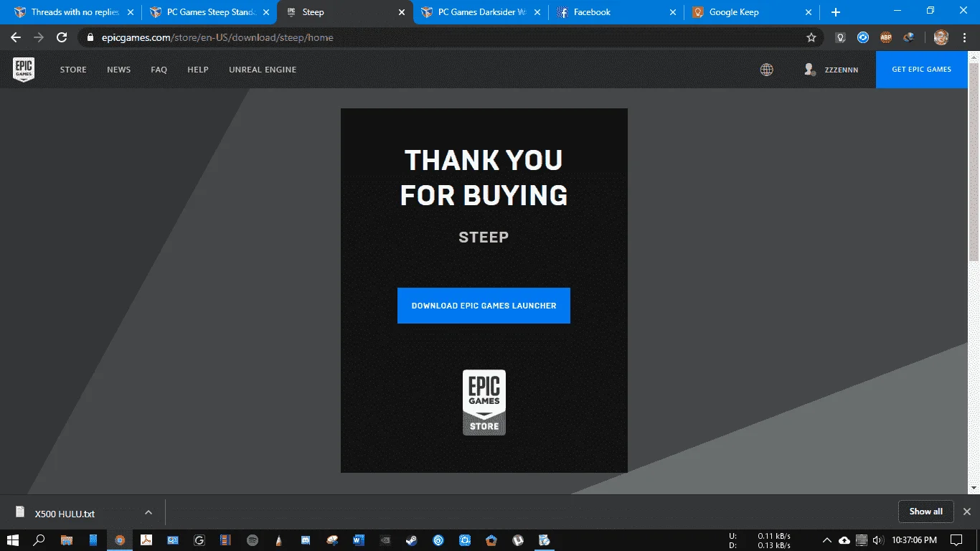This screenshot has height=551, width=980.
Task: Bookmark page with the star icon
Action: 811,37
